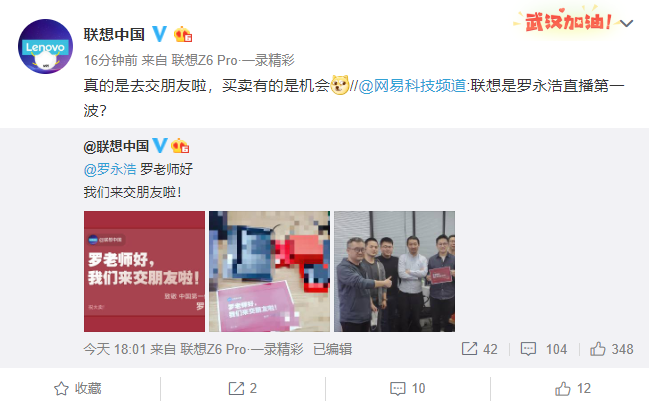Click the original post comment icon showing 104
Image resolution: width=649 pixels, height=403 pixels.
click(x=528, y=349)
